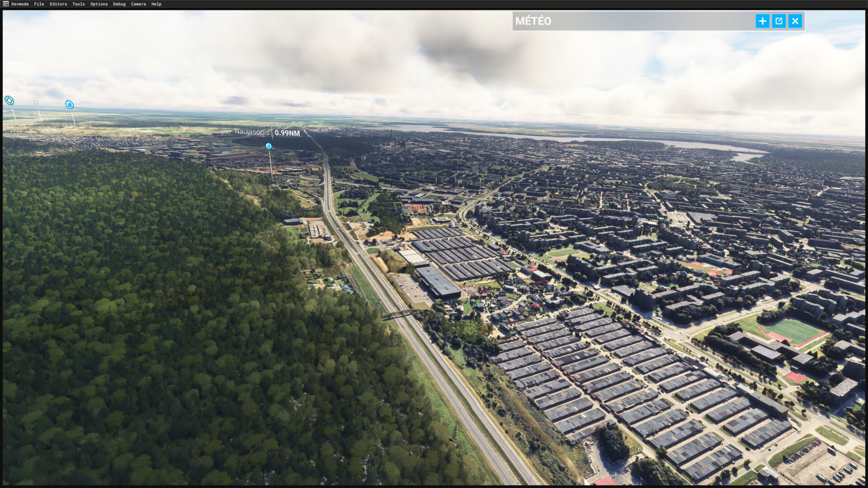Open the Devmode menu
The height and width of the screenshot is (488, 868).
point(20,4)
